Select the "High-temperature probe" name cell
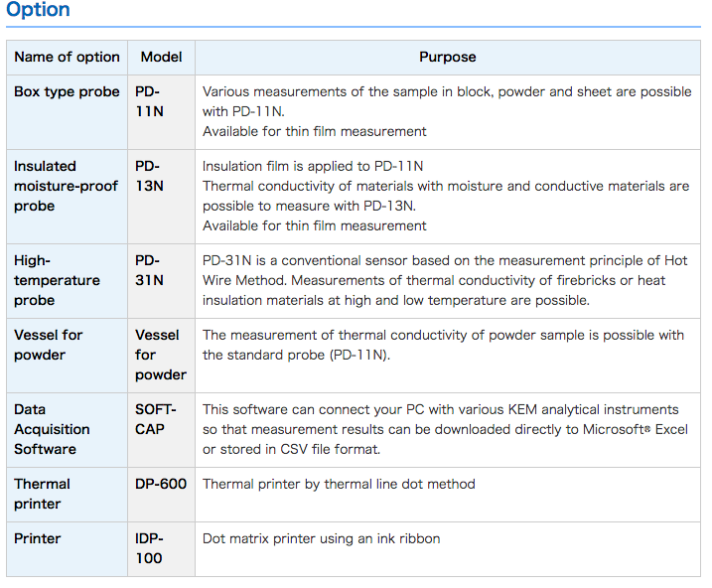 tap(57, 280)
